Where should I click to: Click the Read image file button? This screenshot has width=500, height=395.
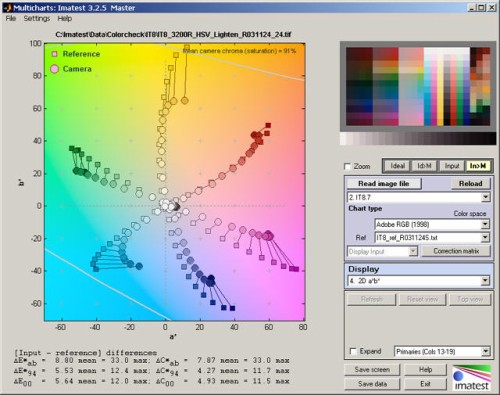coord(384,184)
